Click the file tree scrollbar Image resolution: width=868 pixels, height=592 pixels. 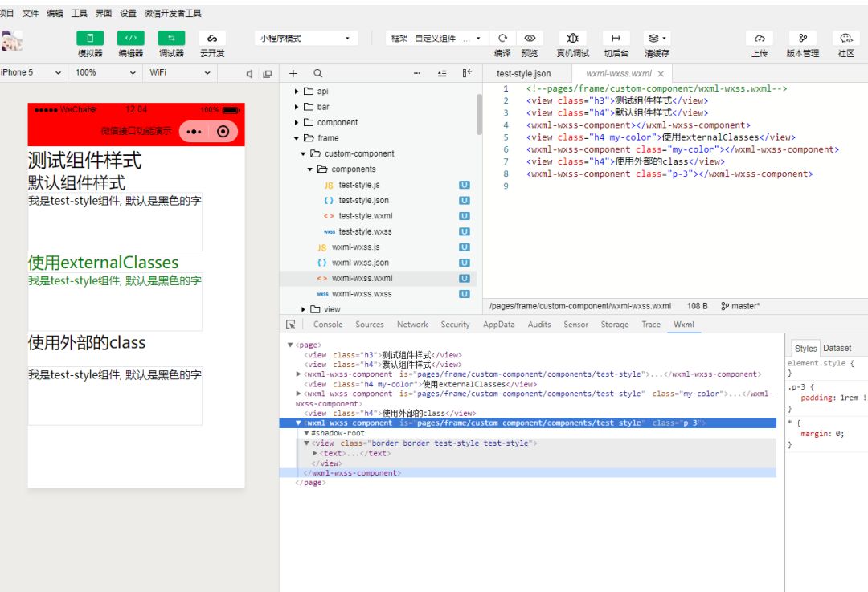click(x=479, y=115)
